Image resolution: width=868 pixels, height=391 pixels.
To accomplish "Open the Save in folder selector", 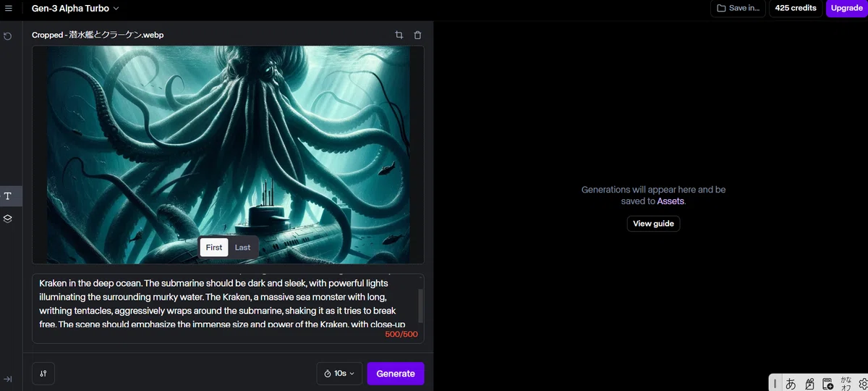I will tap(738, 8).
